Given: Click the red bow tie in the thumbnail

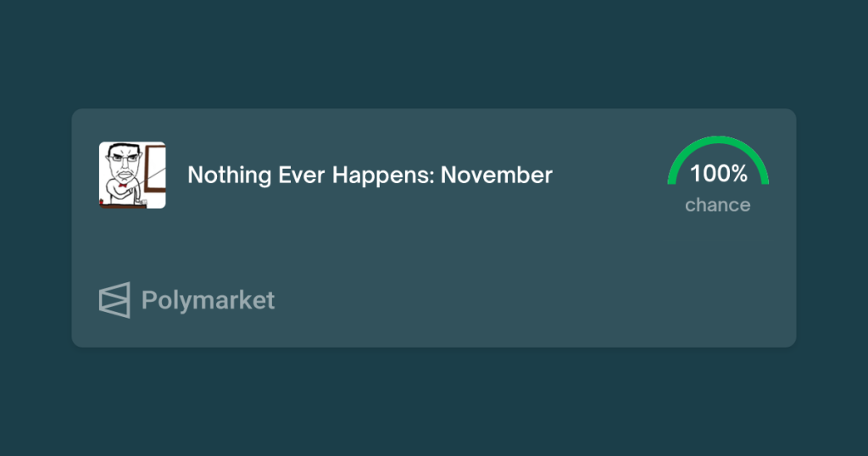Looking at the screenshot, I should [124, 183].
